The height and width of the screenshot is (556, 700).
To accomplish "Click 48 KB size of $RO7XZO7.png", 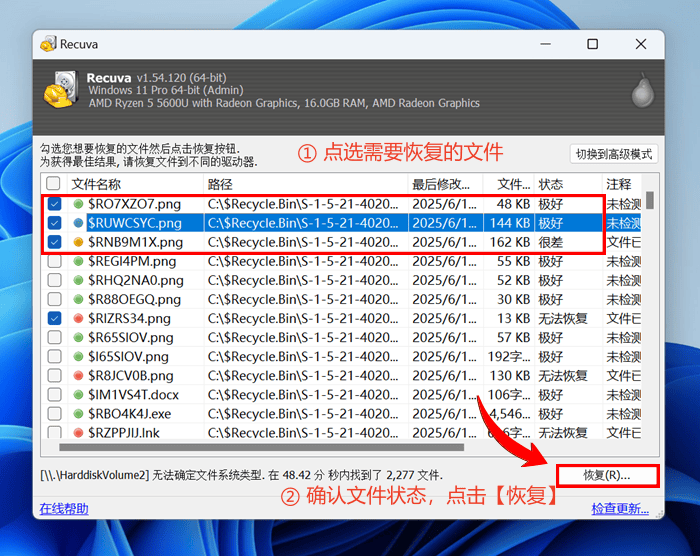I will coord(513,204).
